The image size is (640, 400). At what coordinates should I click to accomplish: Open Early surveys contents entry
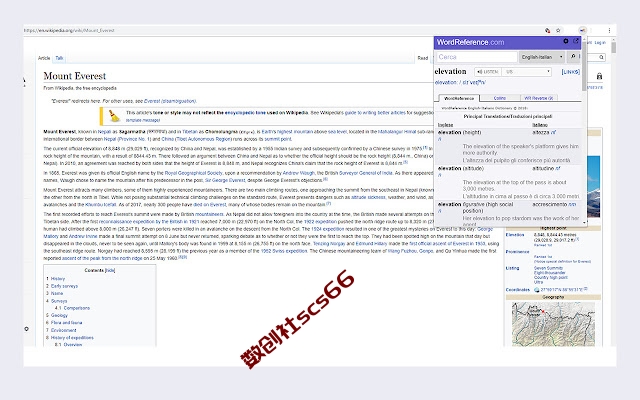(x=64, y=286)
